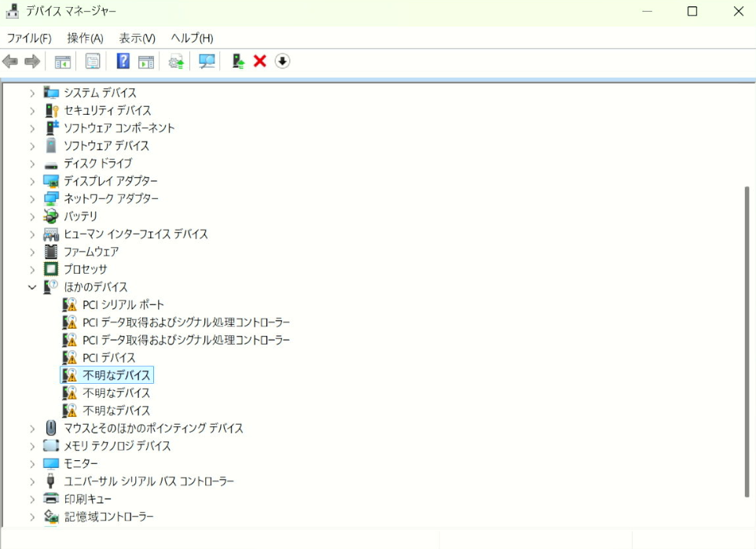This screenshot has height=549, width=756.
Task: Click the ネットワーク アダプター category icon
Action: (50, 199)
